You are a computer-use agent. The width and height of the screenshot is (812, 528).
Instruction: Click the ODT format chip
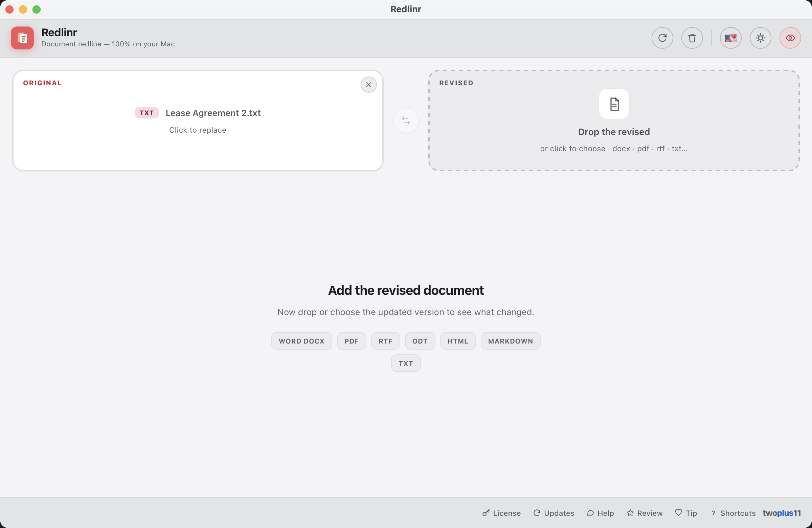click(420, 341)
